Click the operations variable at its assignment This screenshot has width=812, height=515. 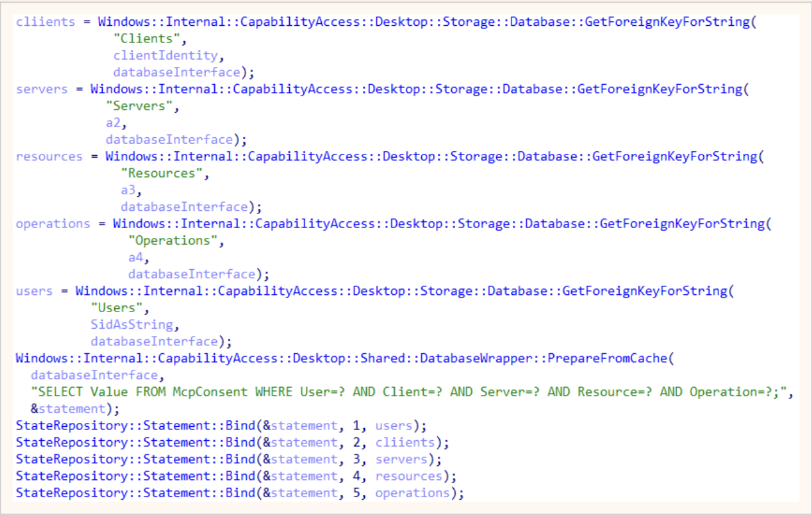point(53,223)
